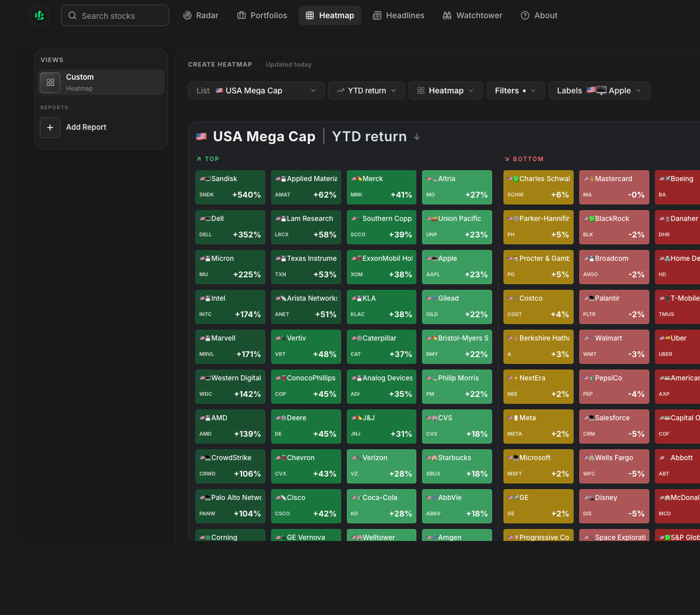Expand the Labels Apple dropdown

click(x=599, y=91)
